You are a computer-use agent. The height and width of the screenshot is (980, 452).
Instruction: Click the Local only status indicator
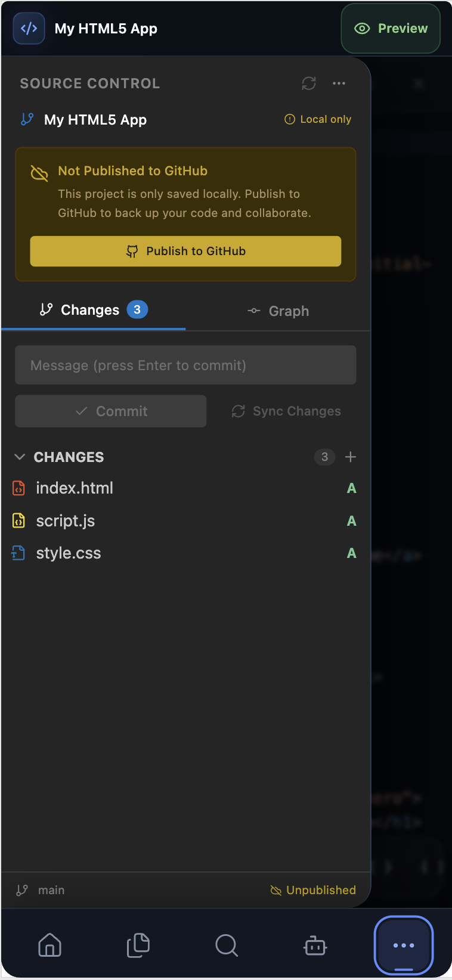(x=318, y=119)
